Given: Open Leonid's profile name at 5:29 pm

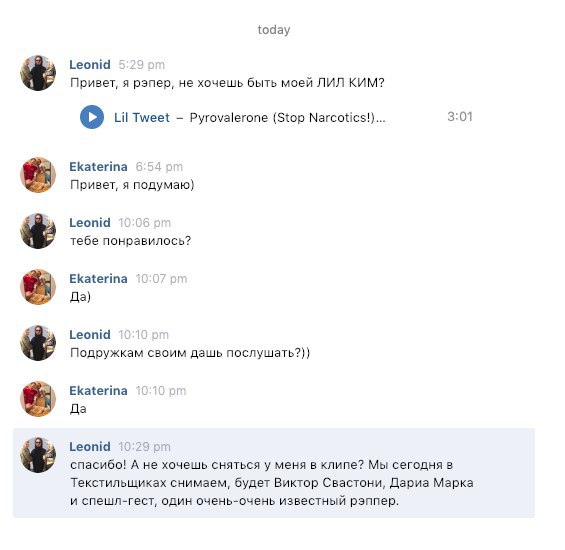Looking at the screenshot, I should tap(90, 65).
